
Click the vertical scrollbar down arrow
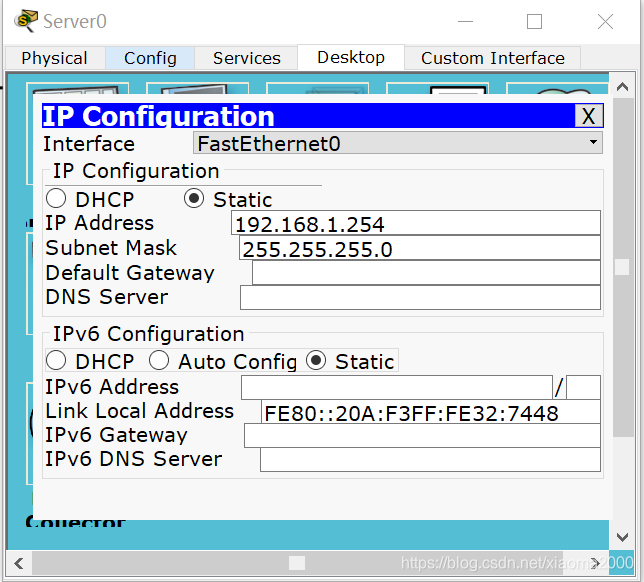[x=622, y=537]
